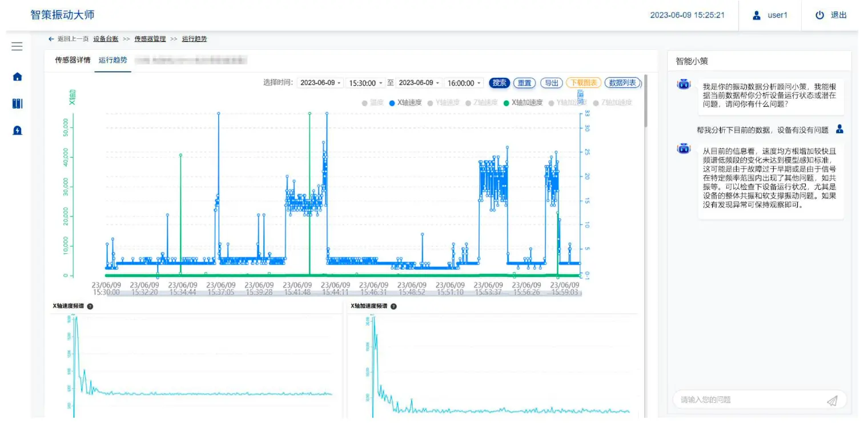Click help icon beside X轴速度频谱

point(90,306)
